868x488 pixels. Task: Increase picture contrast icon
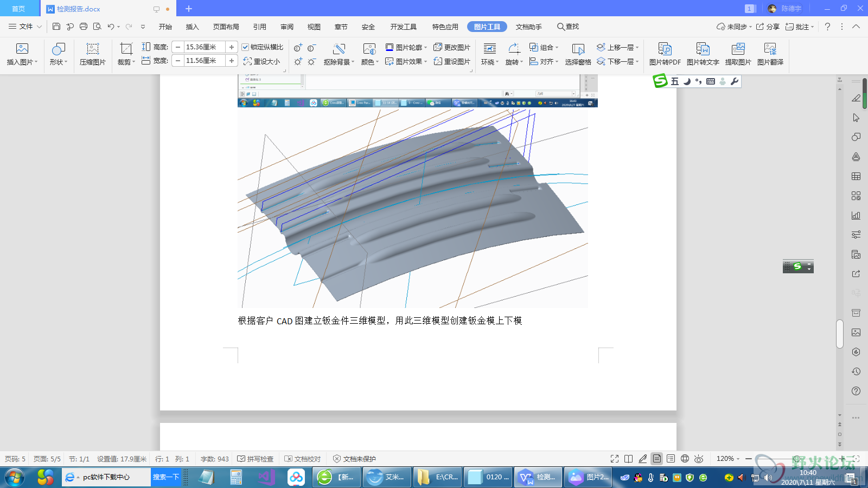click(x=298, y=48)
